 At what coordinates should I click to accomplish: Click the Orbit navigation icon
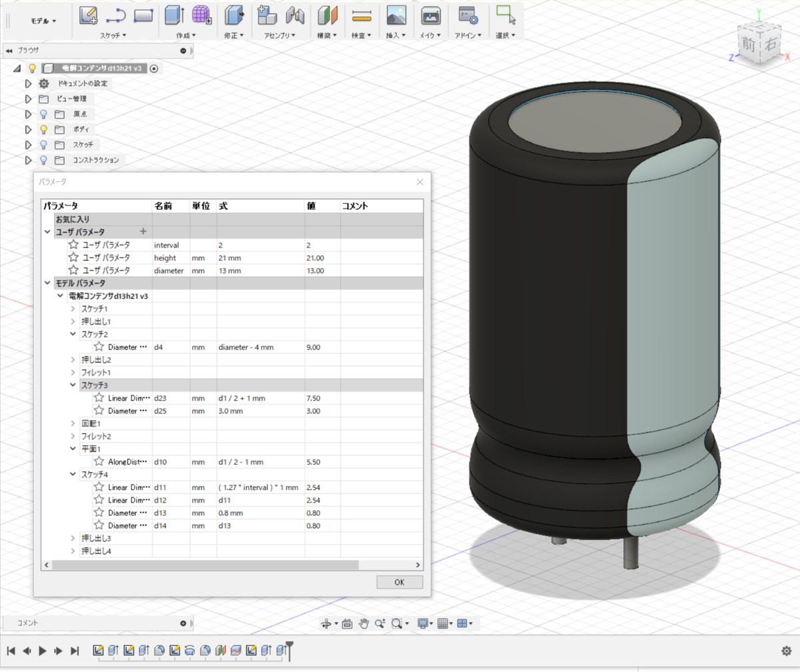(x=326, y=623)
